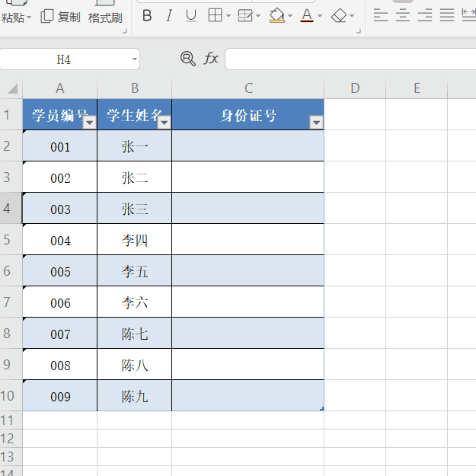The width and height of the screenshot is (476, 476).
Task: Select column D header
Action: [x=355, y=88]
